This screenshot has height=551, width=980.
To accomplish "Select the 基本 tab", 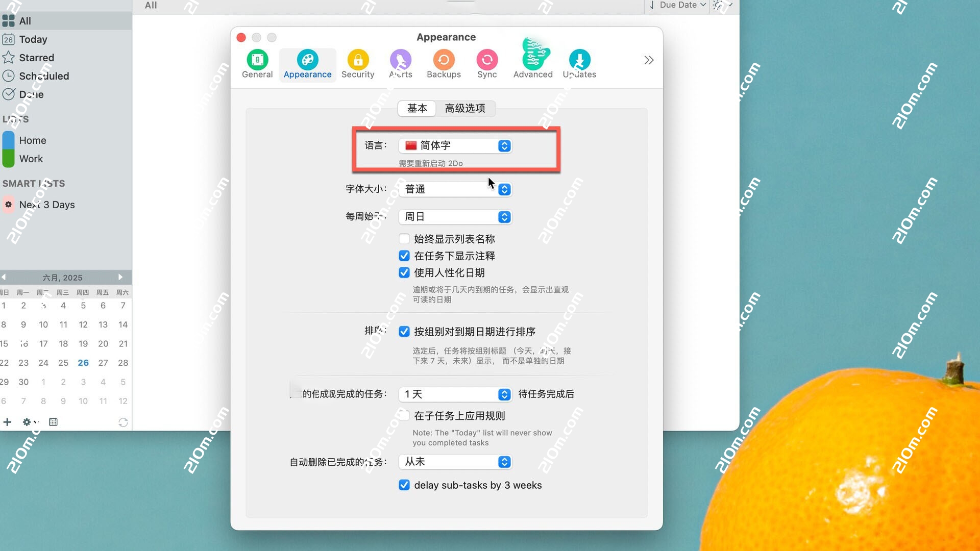I will pyautogui.click(x=416, y=108).
